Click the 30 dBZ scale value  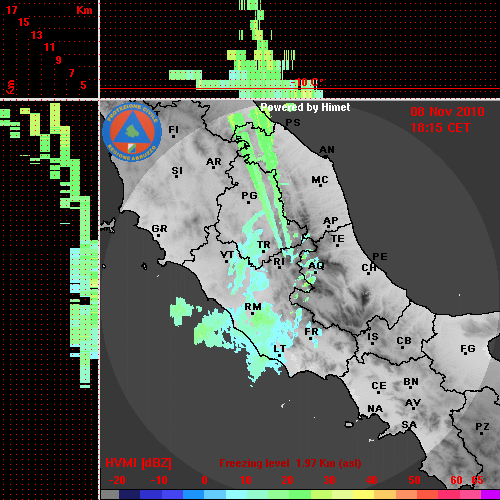329,480
